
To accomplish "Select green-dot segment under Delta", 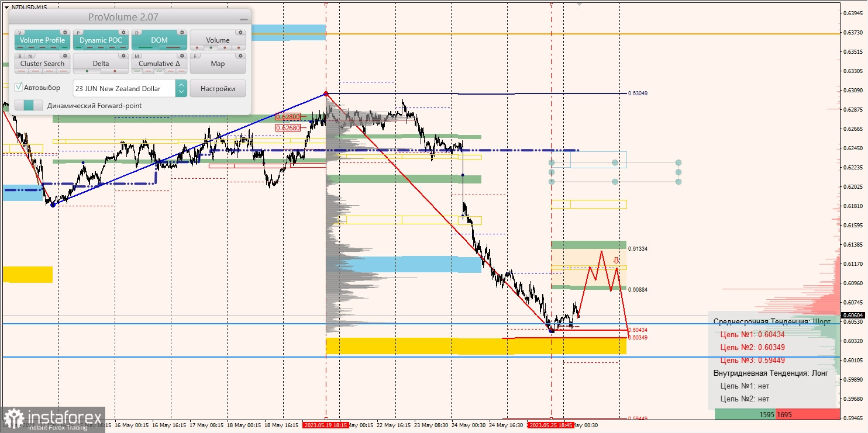I will point(87,71).
